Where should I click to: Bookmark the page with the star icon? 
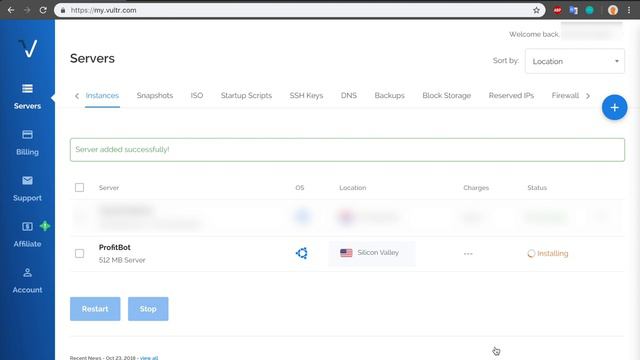coord(536,10)
